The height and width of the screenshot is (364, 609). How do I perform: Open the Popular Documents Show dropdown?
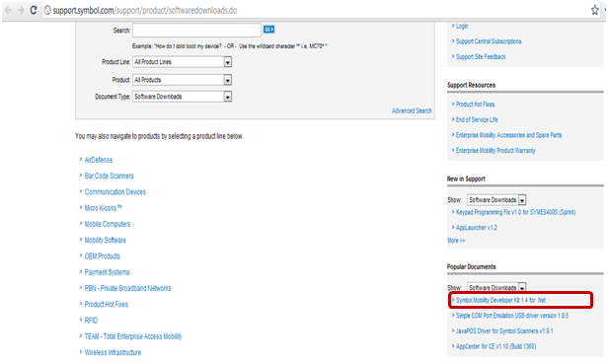point(496,287)
